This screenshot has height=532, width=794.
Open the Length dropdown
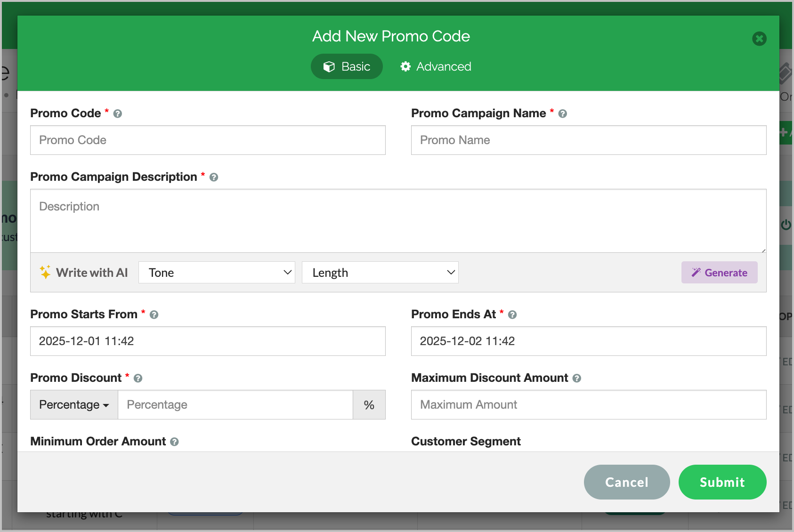coord(380,273)
